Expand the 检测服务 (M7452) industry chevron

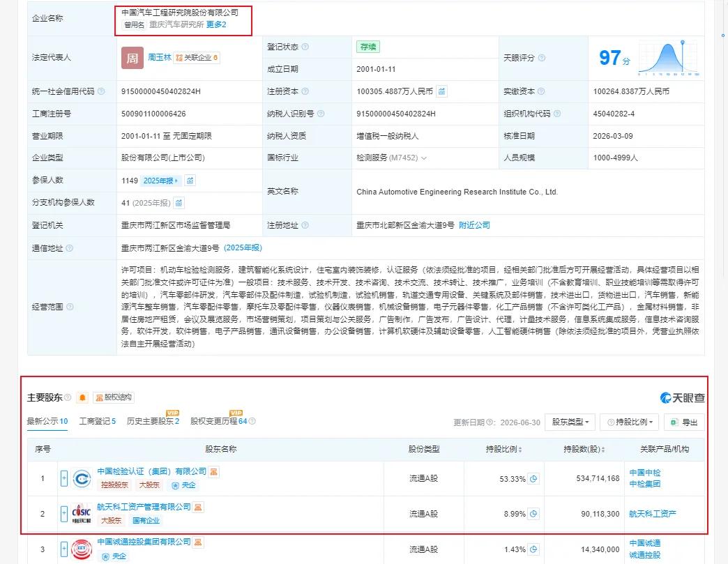[x=424, y=158]
